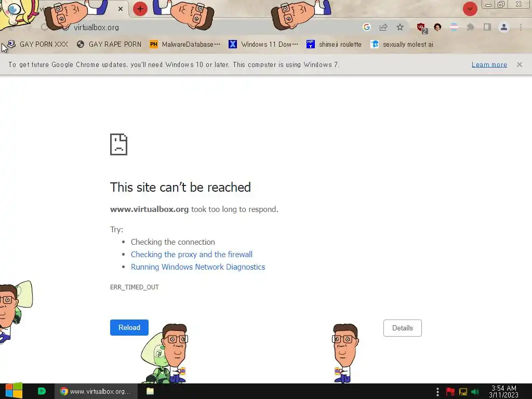Click the bold www.virtualbox.org text
This screenshot has width=532, height=399.
149,209
